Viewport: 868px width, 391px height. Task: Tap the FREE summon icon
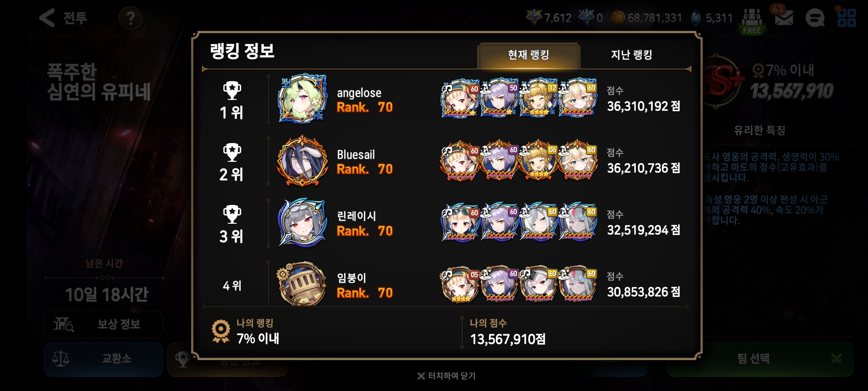[x=752, y=21]
